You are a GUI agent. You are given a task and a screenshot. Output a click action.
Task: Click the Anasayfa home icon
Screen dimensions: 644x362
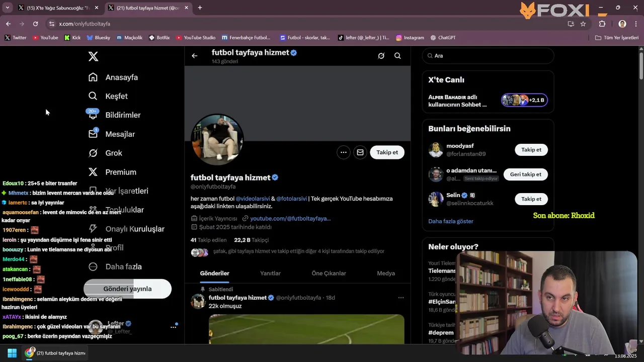point(93,77)
